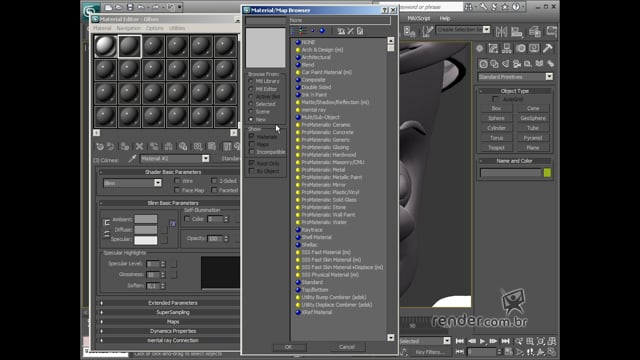This screenshot has height=360, width=640.
Task: Click the Pyramid primitive button
Action: [x=533, y=138]
